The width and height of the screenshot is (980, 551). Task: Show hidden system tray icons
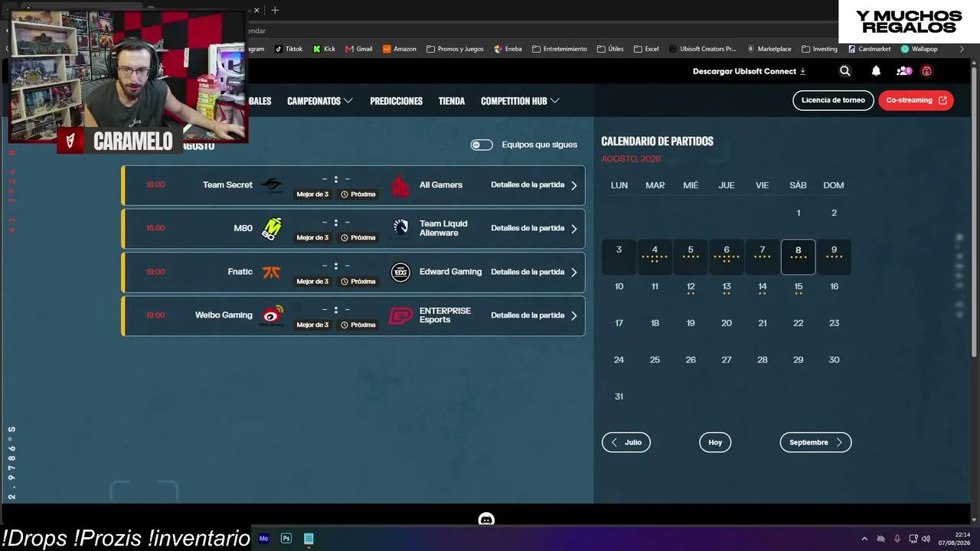pyautogui.click(x=864, y=539)
